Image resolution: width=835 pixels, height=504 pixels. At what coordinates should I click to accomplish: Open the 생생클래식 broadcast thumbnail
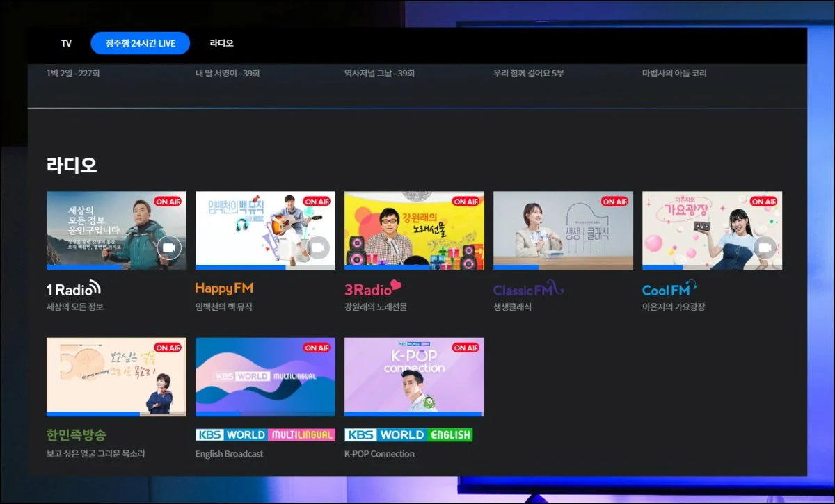click(563, 230)
